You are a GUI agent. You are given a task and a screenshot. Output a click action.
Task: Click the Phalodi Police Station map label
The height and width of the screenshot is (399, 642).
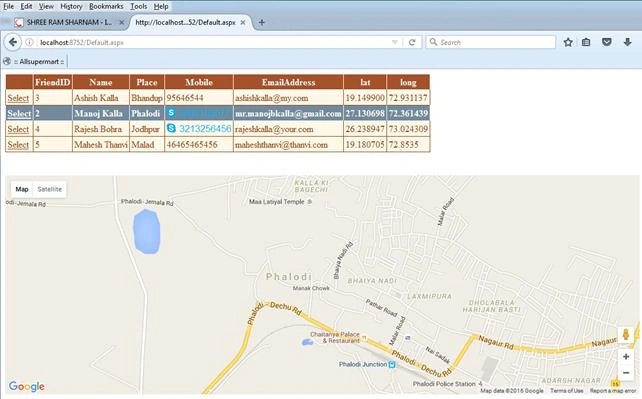pos(444,384)
